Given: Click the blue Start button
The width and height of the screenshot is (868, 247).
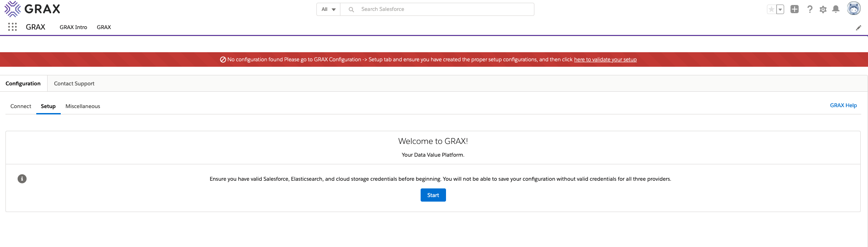Looking at the screenshot, I should tap(433, 195).
